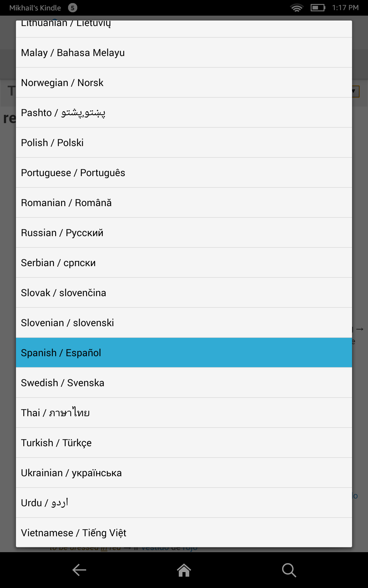
Task: Open search from the navigation bar
Action: pos(289,570)
